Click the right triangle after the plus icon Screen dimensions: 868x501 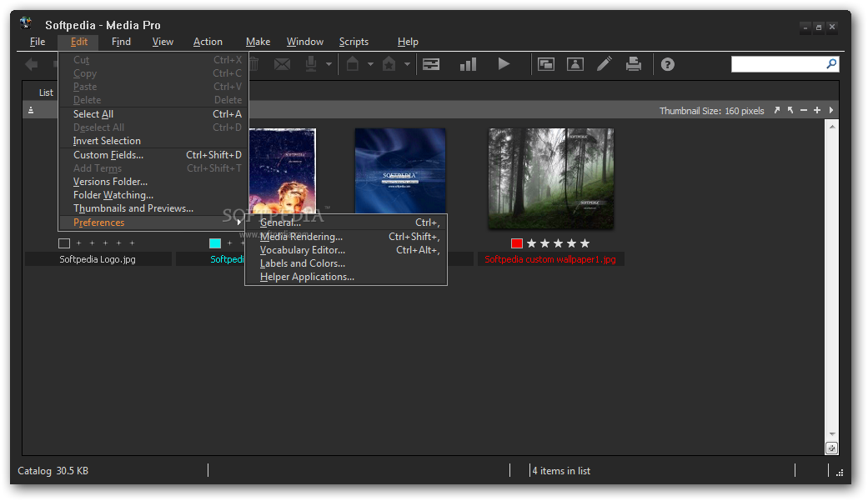[x=831, y=110]
